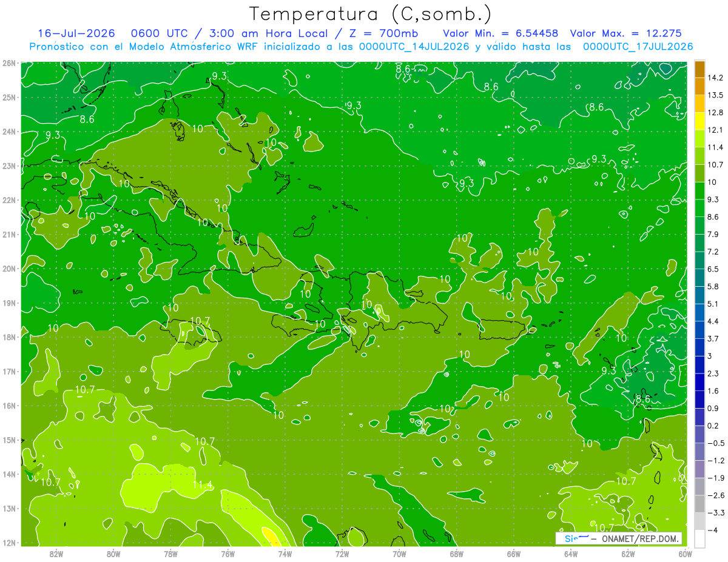
Task: Click the "14.2" color scale label
Action: pos(715,77)
